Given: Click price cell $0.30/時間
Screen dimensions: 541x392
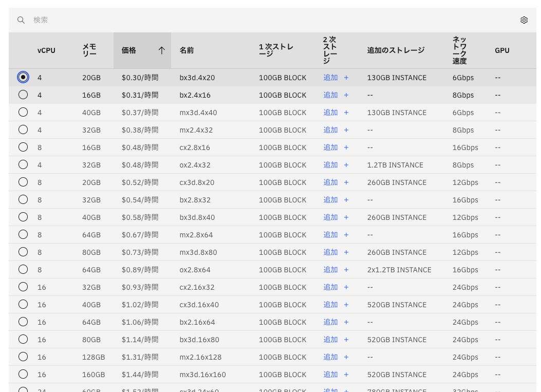Looking at the screenshot, I should [x=140, y=78].
